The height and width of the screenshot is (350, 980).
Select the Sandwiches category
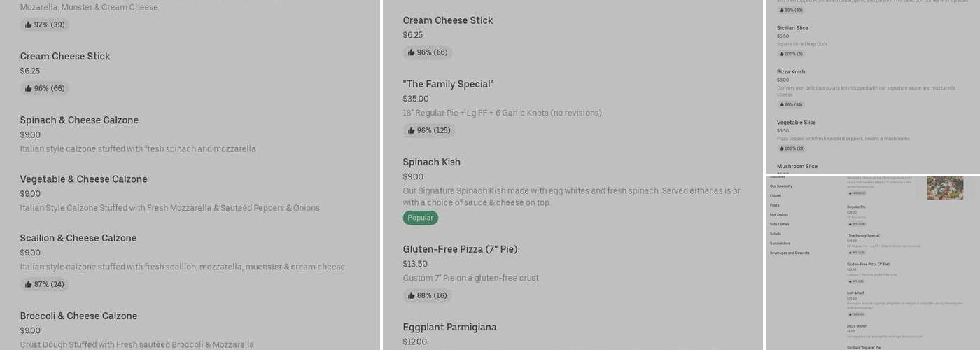(780, 244)
